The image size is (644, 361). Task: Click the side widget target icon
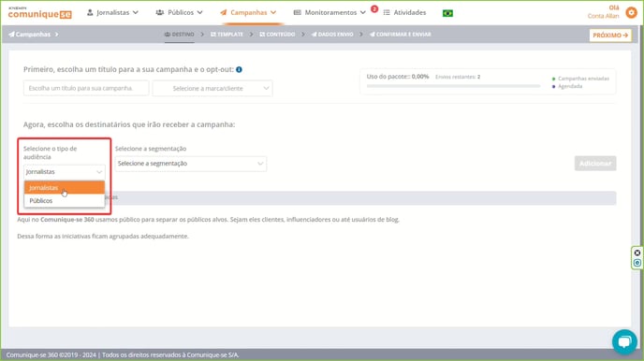tap(637, 263)
